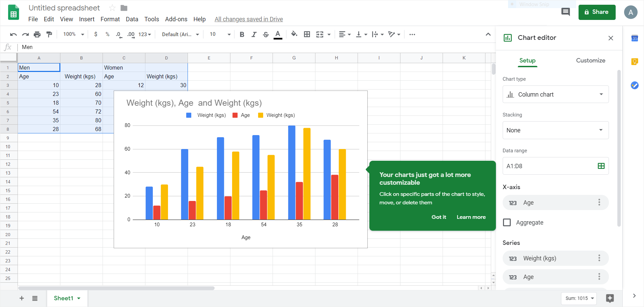Open the Column chart type dropdown

(555, 94)
